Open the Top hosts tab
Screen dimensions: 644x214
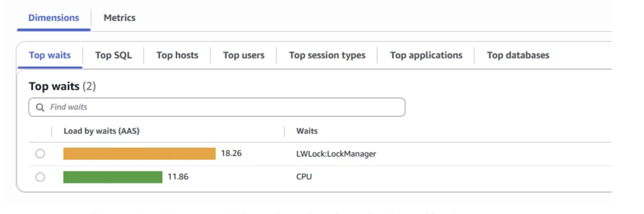tap(177, 55)
